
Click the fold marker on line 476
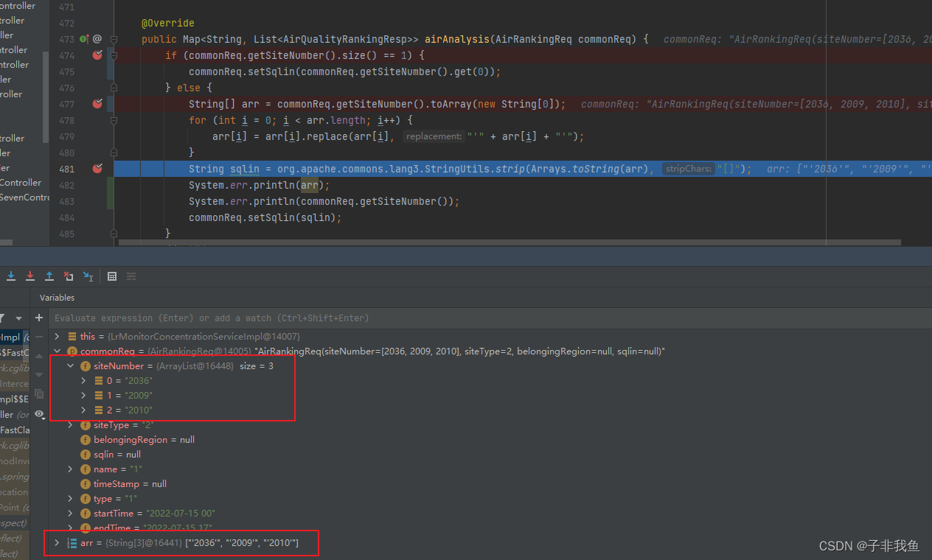pyautogui.click(x=114, y=88)
